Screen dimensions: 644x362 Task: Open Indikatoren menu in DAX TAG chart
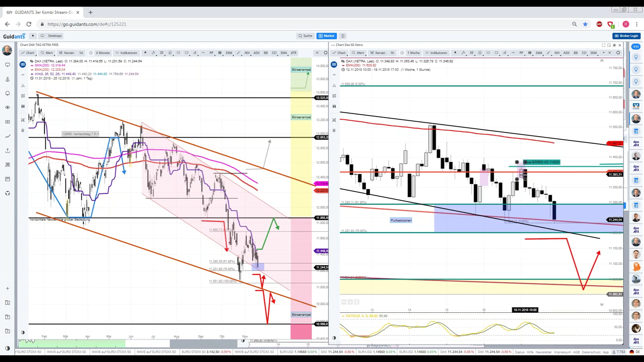click(126, 53)
